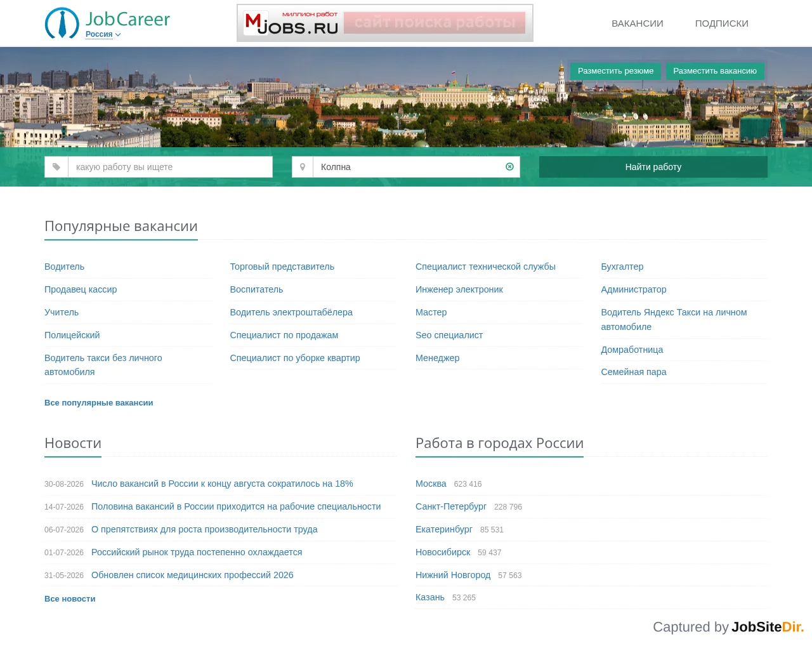Open Специалист технической службы vacancies
The image size is (812, 646).
pos(485,267)
